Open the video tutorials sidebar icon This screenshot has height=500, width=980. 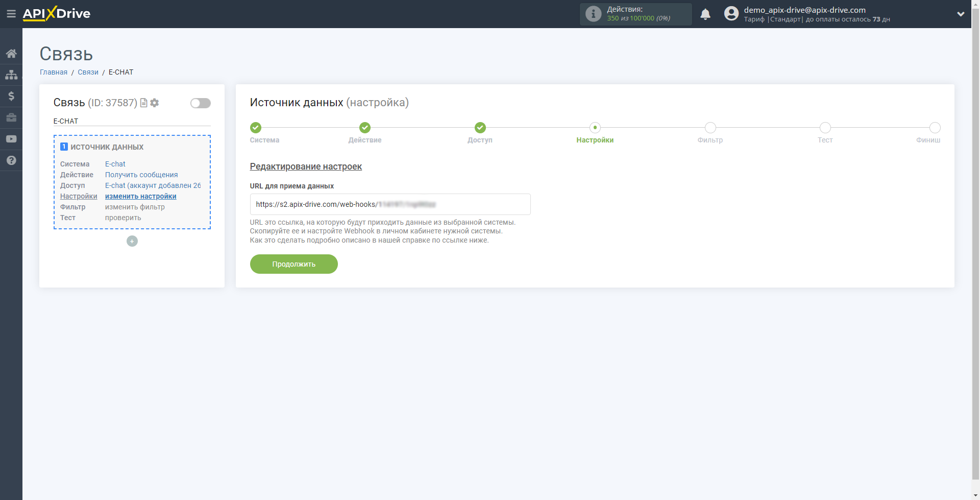[x=11, y=139]
